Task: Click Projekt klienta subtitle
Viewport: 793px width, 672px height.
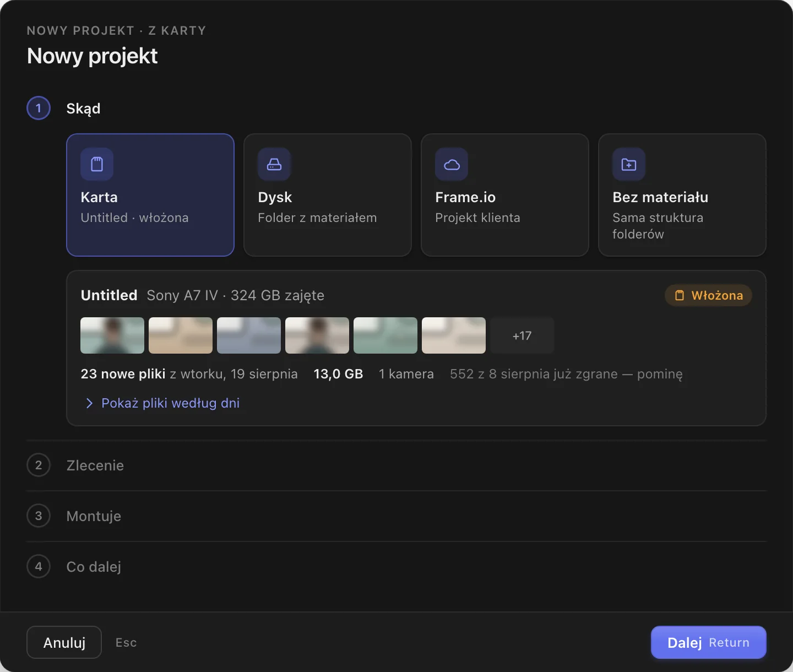Action: [x=477, y=218]
